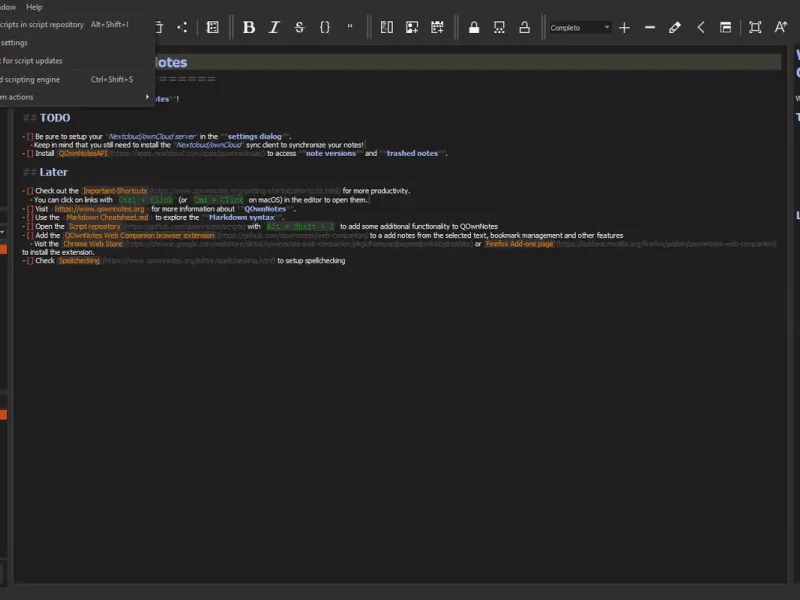Open the Important-Shortcuts link

tap(115, 190)
